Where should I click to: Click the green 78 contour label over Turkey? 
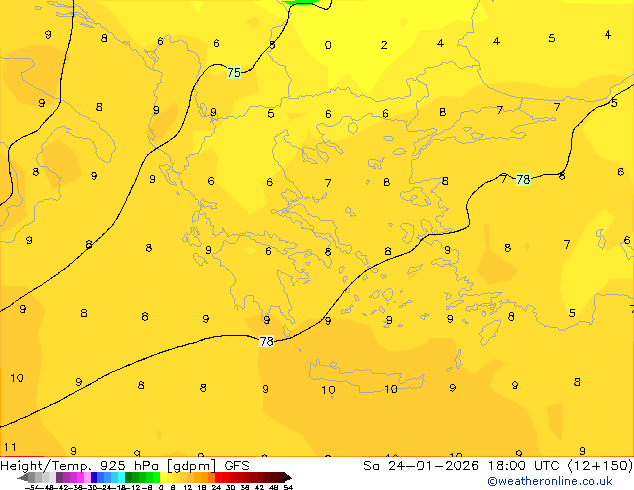click(523, 180)
